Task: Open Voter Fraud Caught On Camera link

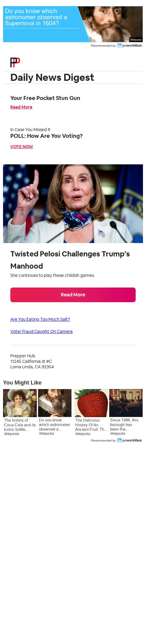Action: (x=41, y=331)
